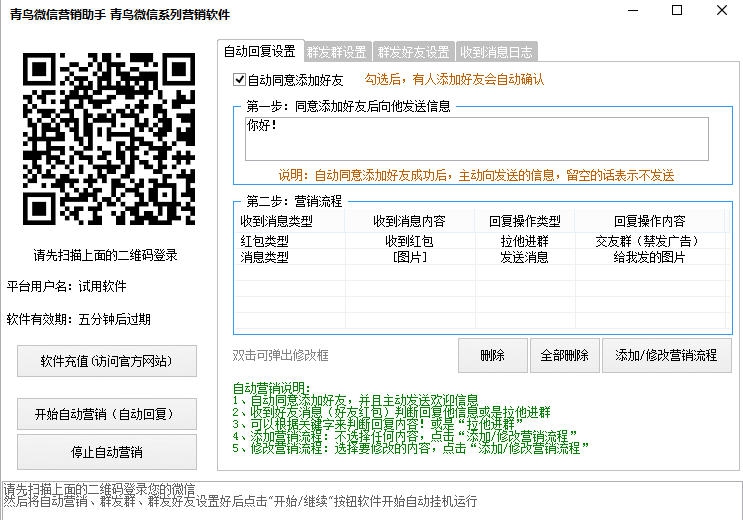Click the 软件有效期：五分钟后过期 label
This screenshot has height=520, width=743.
[x=79, y=319]
